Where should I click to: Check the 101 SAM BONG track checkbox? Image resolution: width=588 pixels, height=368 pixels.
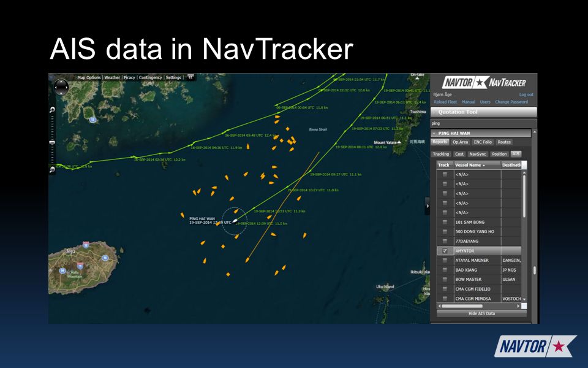[x=445, y=222]
